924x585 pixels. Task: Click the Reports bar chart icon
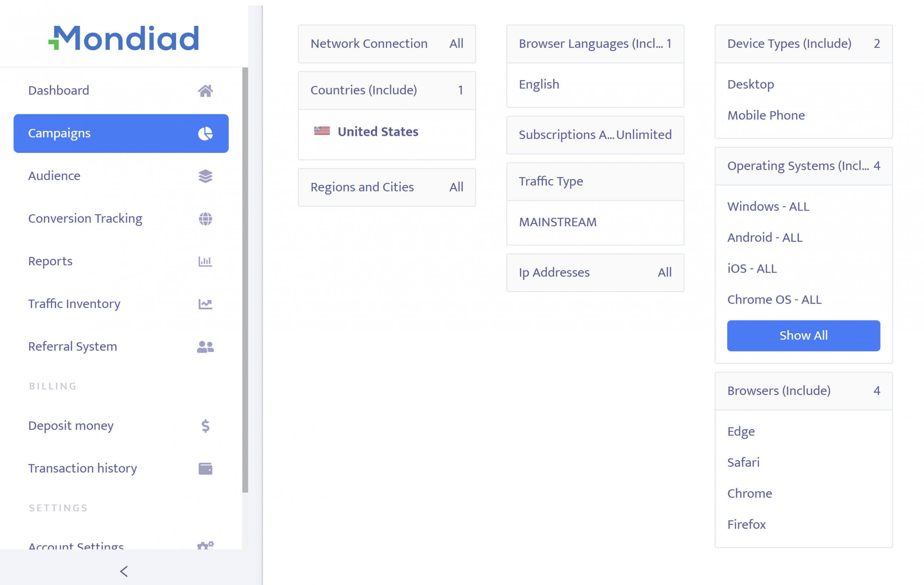(205, 261)
